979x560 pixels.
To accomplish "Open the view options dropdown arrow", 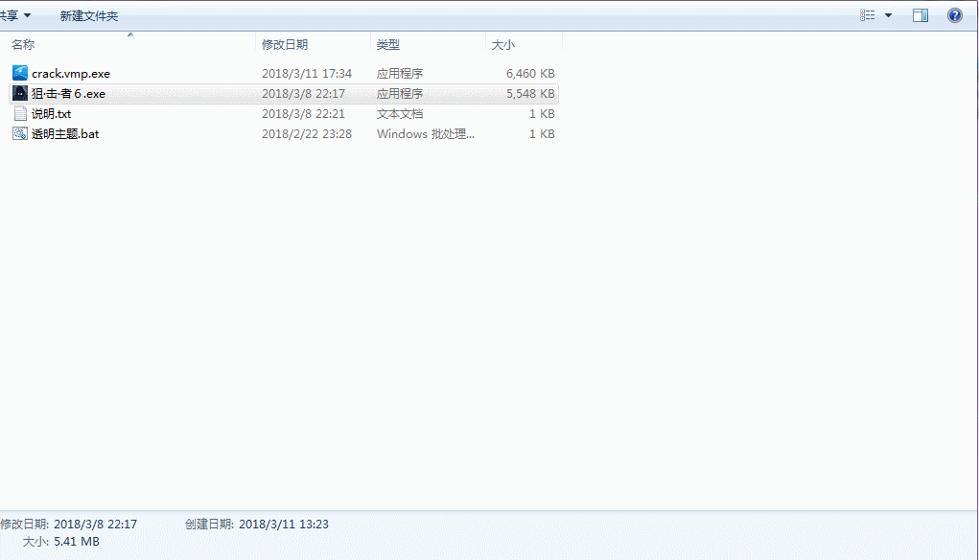I will [888, 15].
